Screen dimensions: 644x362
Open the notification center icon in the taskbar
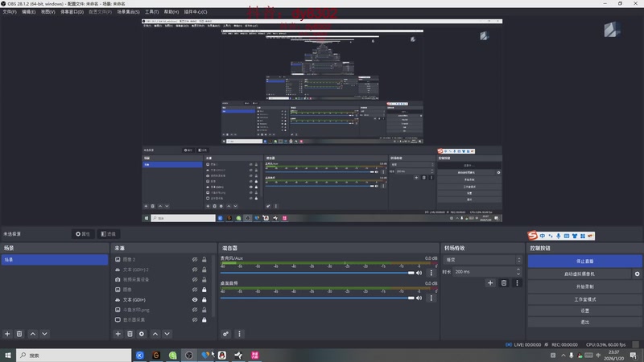pos(633,356)
